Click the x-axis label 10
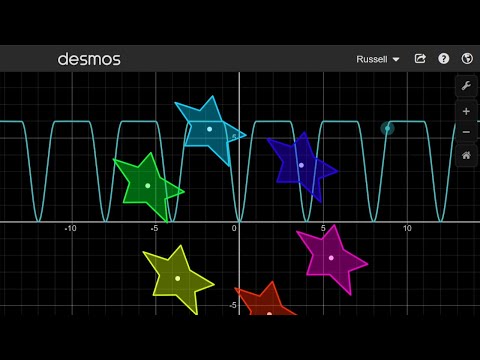This screenshot has width=480, height=360. pyautogui.click(x=407, y=228)
